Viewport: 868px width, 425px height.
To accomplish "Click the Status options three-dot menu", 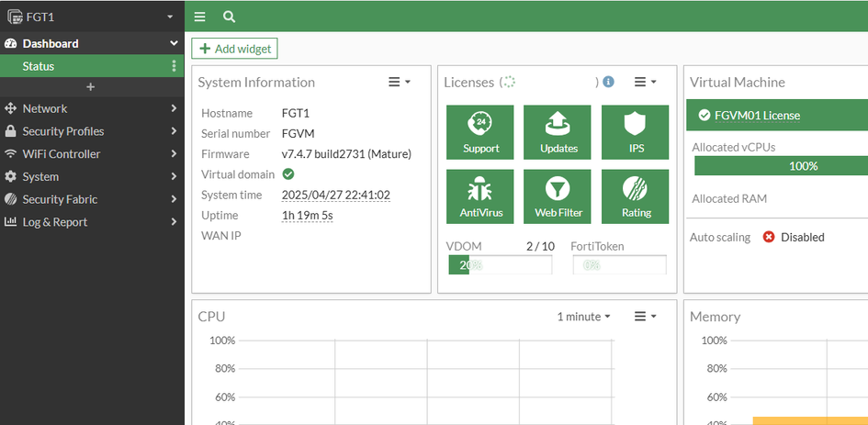I will [174, 66].
